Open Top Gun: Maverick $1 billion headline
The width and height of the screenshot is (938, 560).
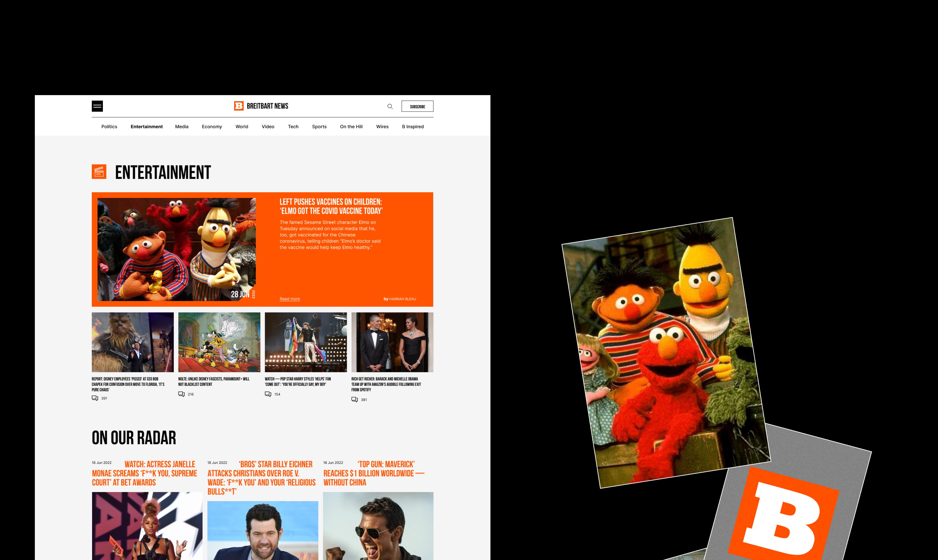click(374, 474)
